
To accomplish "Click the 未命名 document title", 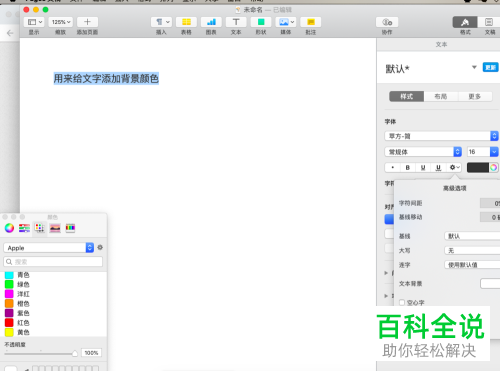I will pyautogui.click(x=253, y=10).
